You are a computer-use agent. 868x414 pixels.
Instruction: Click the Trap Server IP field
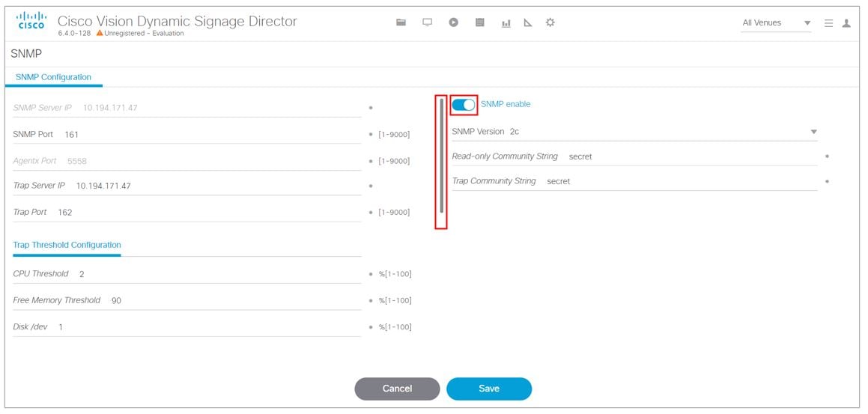187,186
